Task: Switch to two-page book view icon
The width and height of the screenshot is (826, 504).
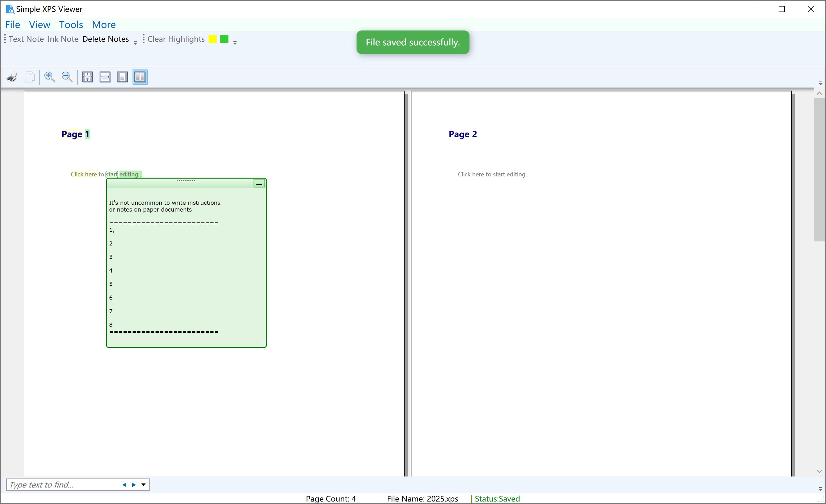Action: tap(140, 77)
